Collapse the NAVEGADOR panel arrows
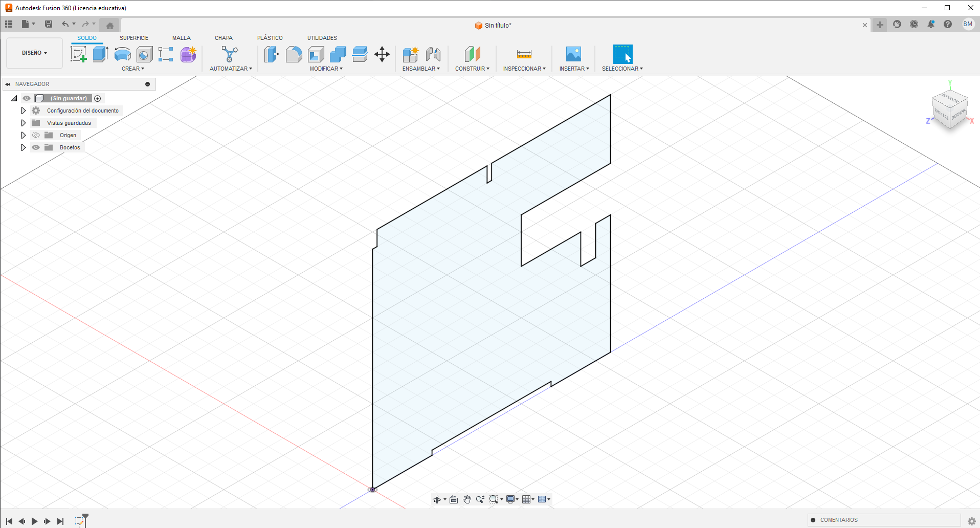 (8, 84)
